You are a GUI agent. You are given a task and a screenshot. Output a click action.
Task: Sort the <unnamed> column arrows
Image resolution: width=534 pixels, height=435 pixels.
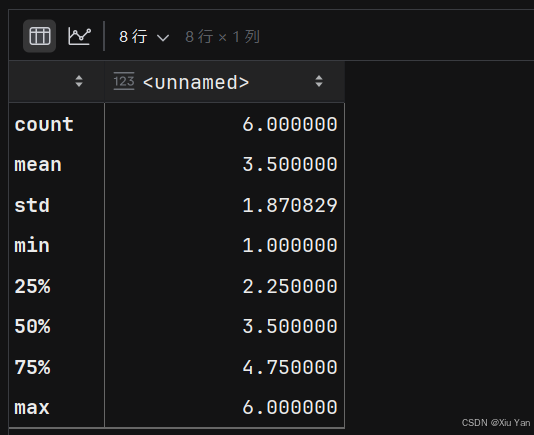click(x=319, y=81)
